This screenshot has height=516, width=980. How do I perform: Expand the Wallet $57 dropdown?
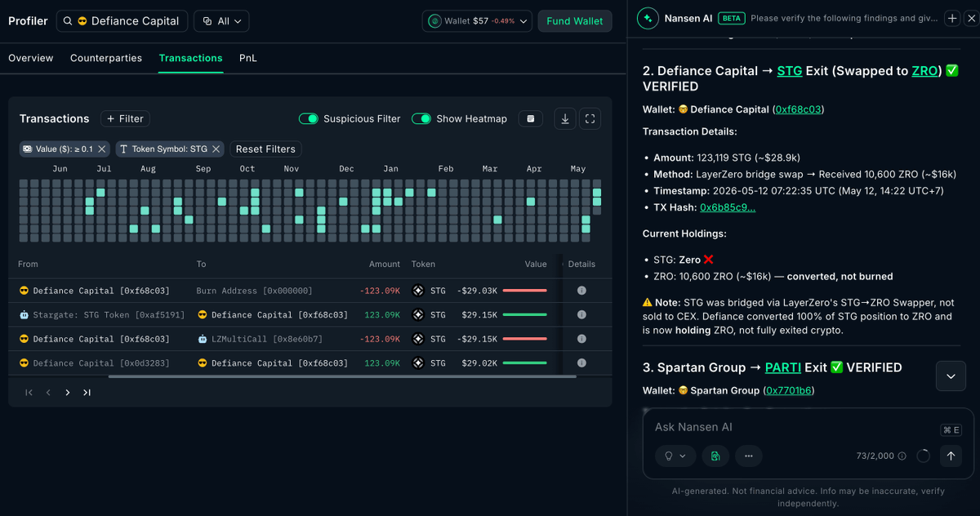[x=477, y=21]
